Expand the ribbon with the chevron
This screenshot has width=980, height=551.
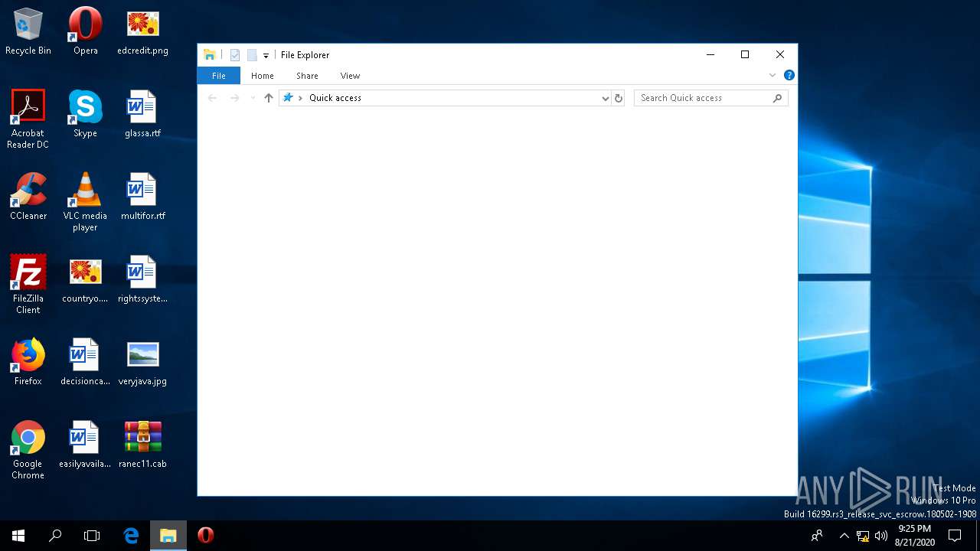pyautogui.click(x=773, y=75)
